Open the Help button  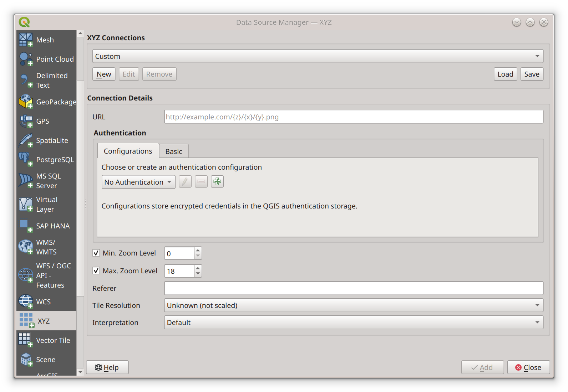click(x=107, y=367)
